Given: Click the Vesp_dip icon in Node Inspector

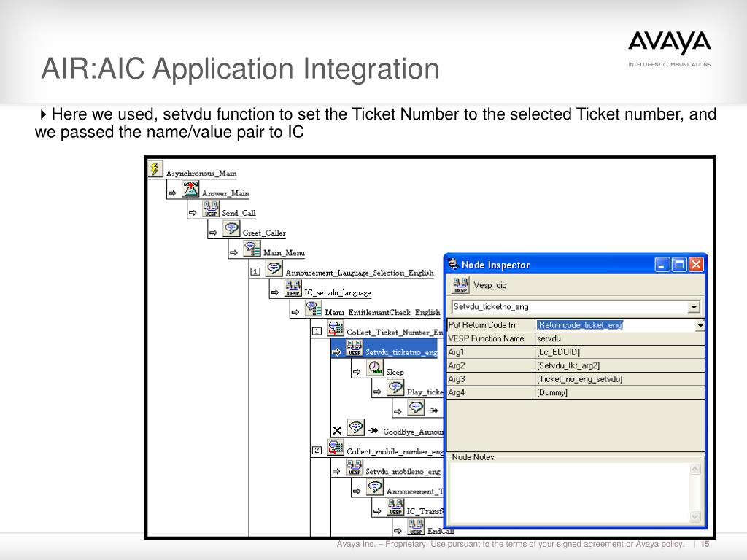Looking at the screenshot, I should (x=460, y=285).
